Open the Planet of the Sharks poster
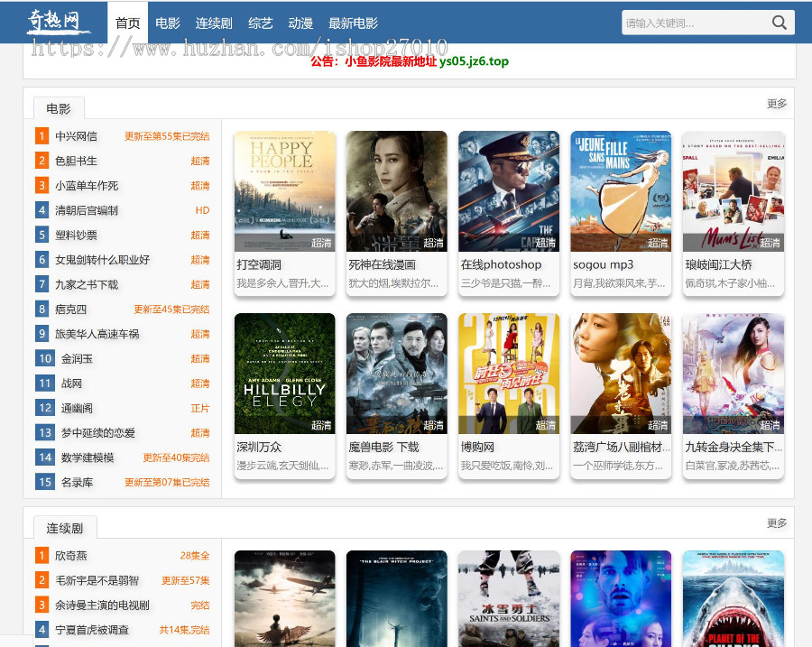The image size is (812, 647). click(x=734, y=598)
